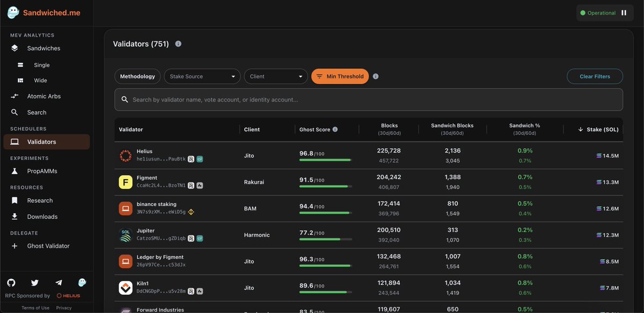
Task: Open the Stake Source dropdown
Action: coord(202,76)
